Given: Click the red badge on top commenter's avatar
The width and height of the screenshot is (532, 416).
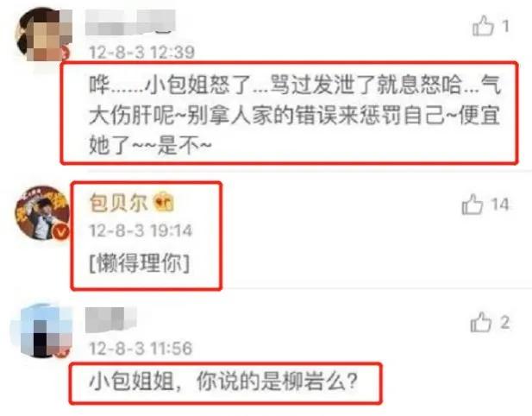Looking at the screenshot, I should coord(64,54).
